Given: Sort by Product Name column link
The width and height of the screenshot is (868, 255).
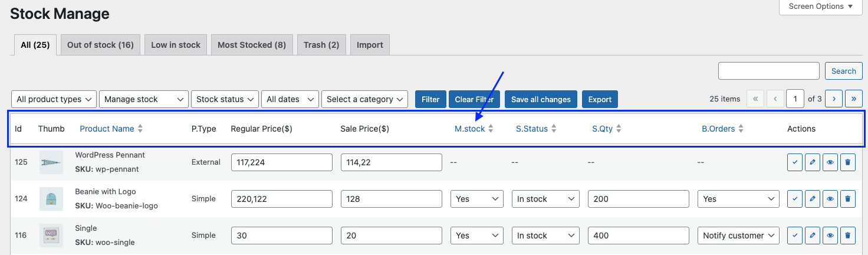Looking at the screenshot, I should (x=107, y=129).
